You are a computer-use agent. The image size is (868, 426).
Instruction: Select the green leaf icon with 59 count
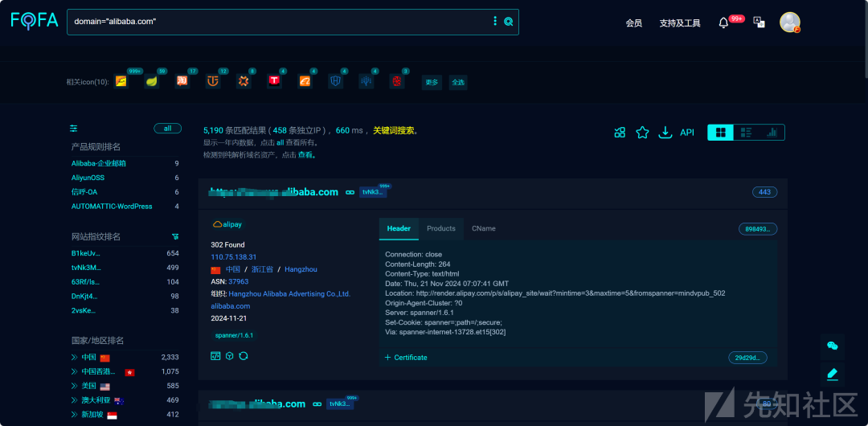(151, 81)
